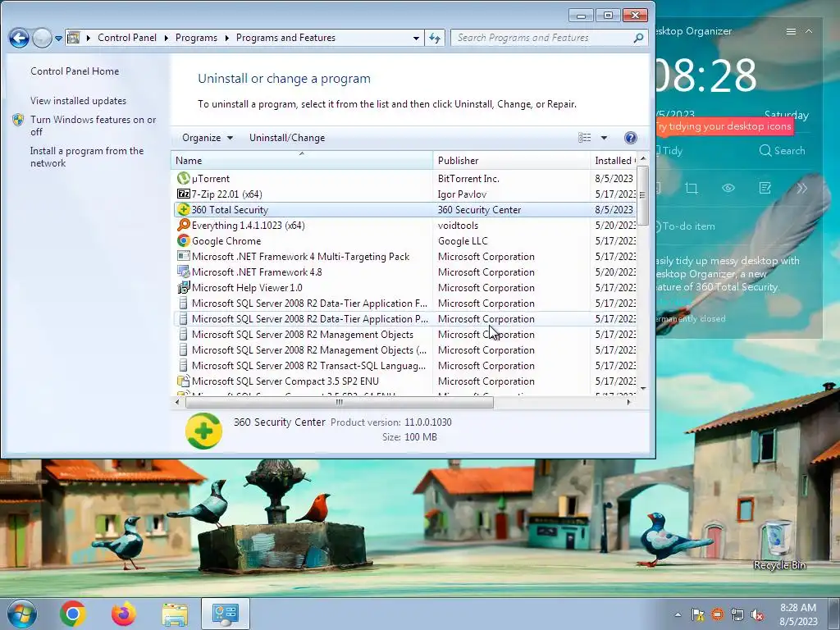Click the note edit icon in Desktop Organizer
The height and width of the screenshot is (630, 840).
coord(765,188)
